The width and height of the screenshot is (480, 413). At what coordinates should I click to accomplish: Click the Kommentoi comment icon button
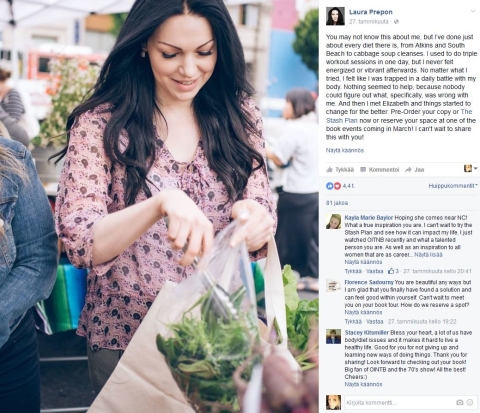click(x=379, y=170)
